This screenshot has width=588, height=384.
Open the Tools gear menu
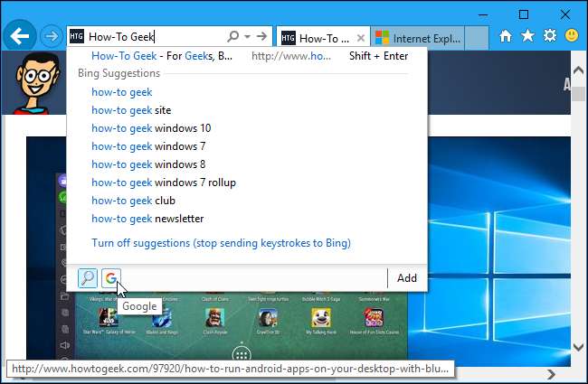click(550, 36)
